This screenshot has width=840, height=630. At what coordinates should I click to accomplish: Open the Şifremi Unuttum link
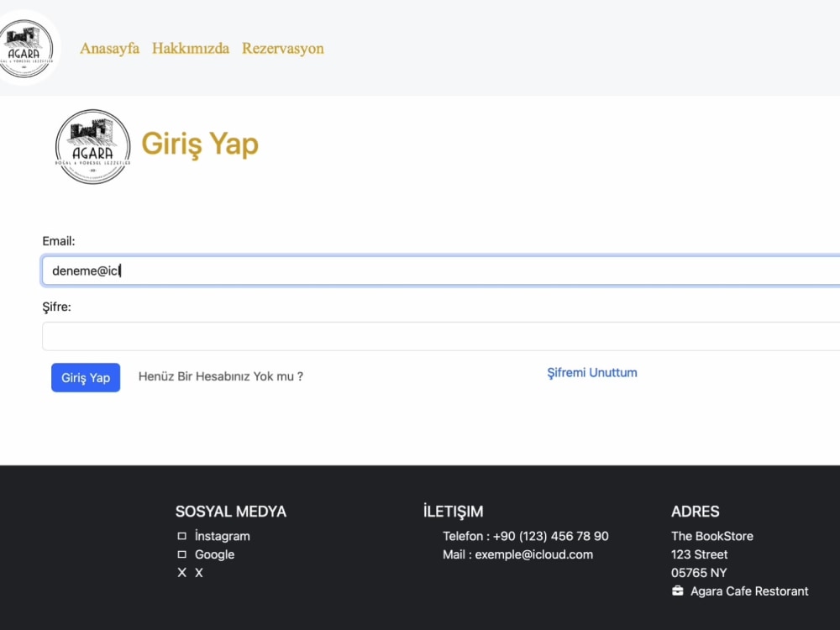click(x=592, y=373)
